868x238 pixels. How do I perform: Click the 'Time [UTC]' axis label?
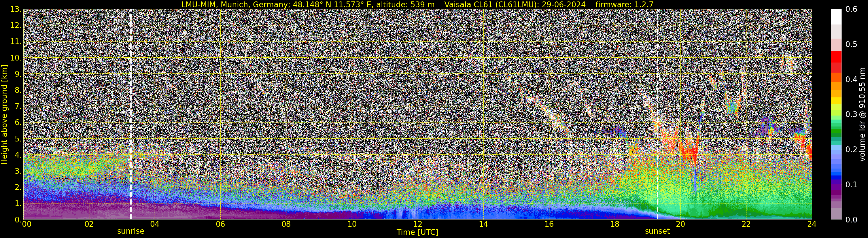[417, 232]
